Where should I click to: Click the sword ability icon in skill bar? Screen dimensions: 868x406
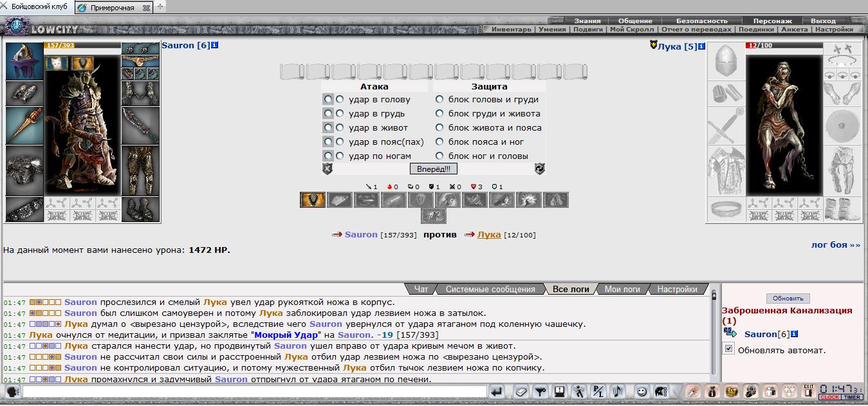(394, 199)
